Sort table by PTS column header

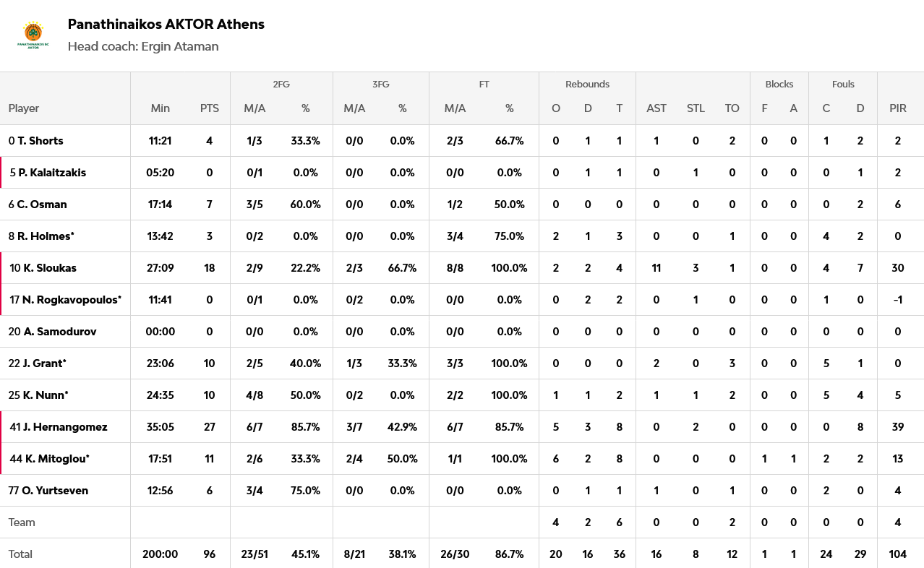click(x=210, y=108)
